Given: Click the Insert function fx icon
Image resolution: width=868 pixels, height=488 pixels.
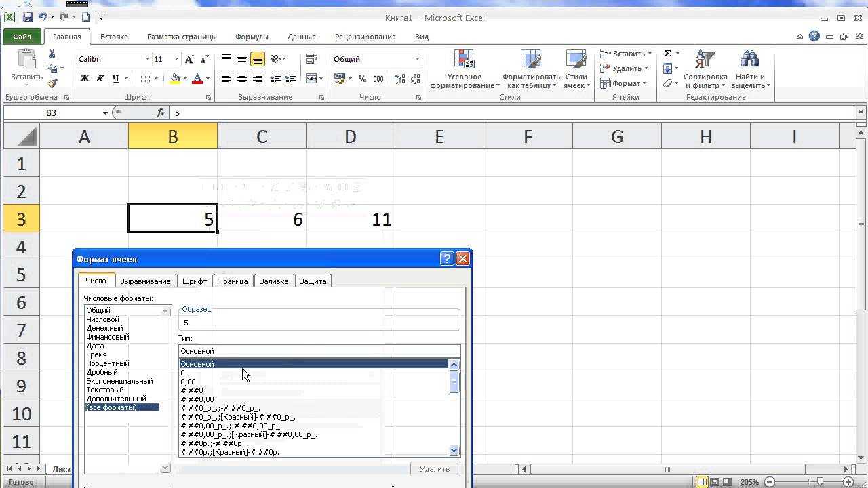Looking at the screenshot, I should click(161, 113).
